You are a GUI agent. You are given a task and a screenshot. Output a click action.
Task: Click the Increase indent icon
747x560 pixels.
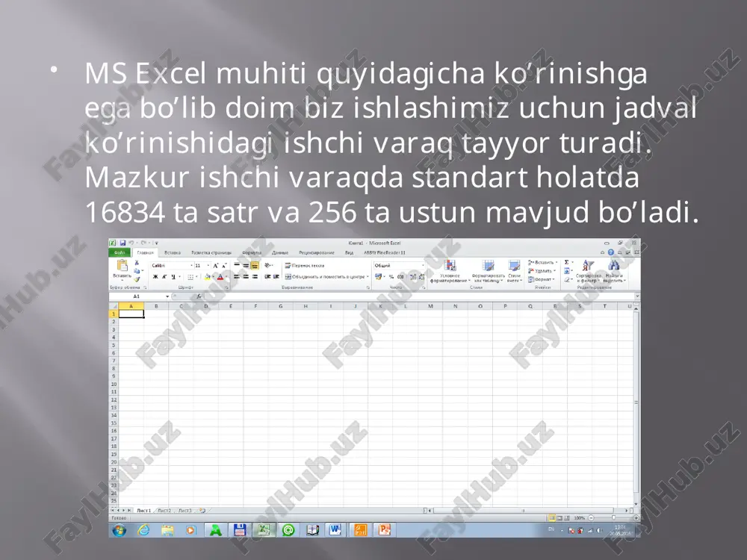276,277
